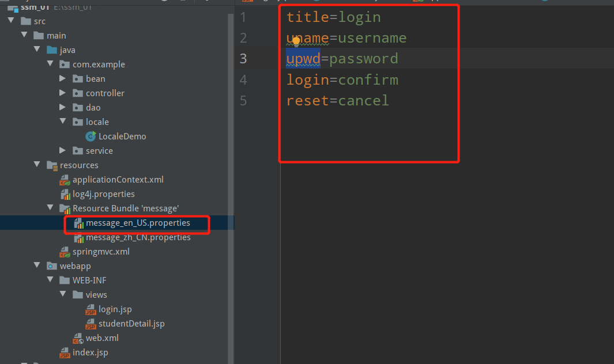Click the 'password' property value

tap(364, 59)
